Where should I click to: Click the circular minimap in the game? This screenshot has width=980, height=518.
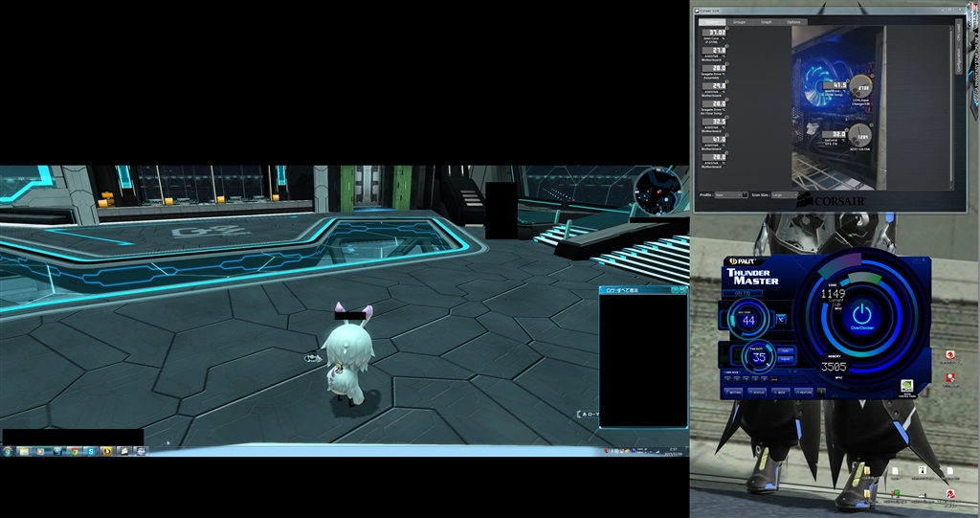(658, 190)
